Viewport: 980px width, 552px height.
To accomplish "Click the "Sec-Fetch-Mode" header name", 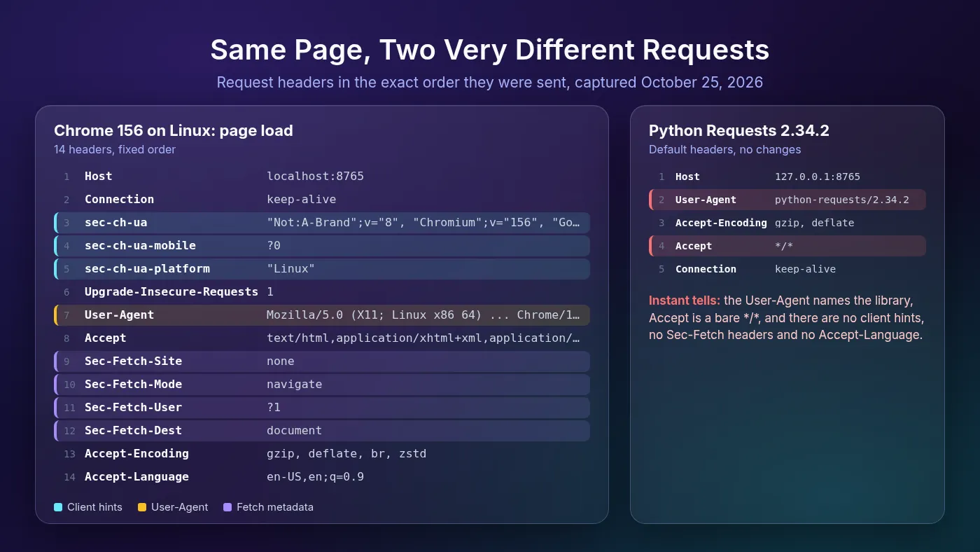I will pos(133,385).
